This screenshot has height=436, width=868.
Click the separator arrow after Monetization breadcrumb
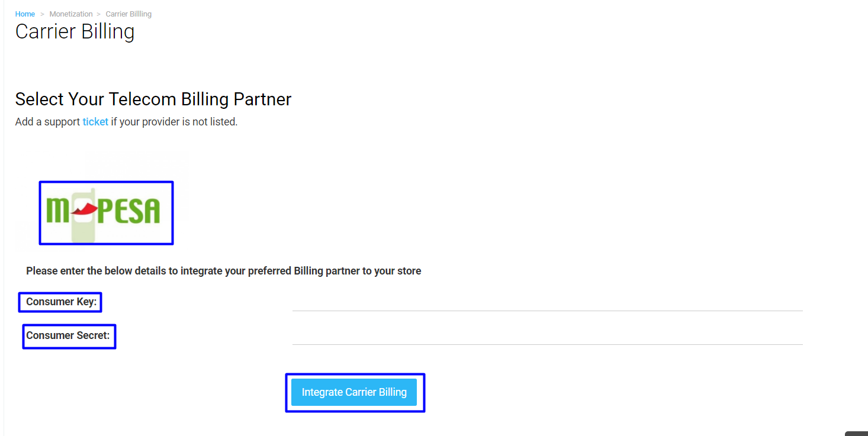pyautogui.click(x=99, y=14)
